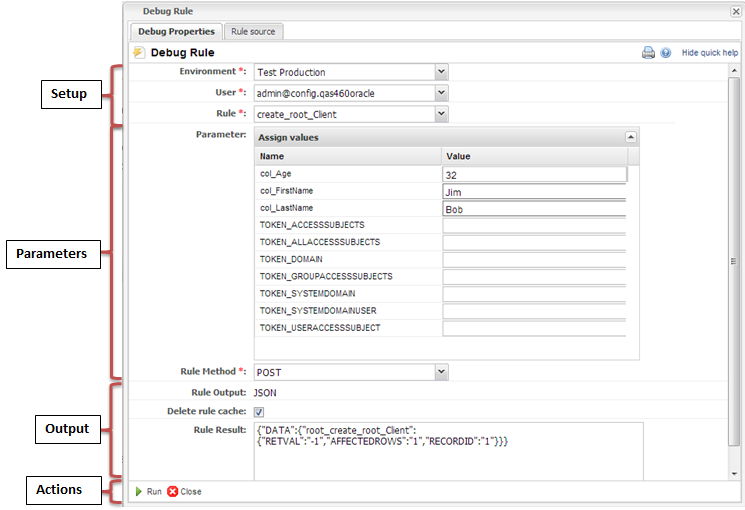Click the red Close X icon

pos(172,491)
